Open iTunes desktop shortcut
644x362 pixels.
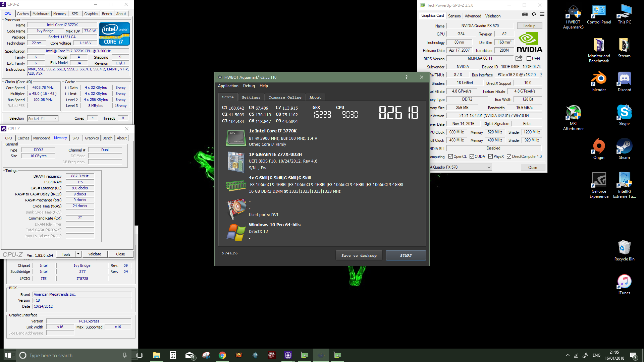tap(624, 285)
